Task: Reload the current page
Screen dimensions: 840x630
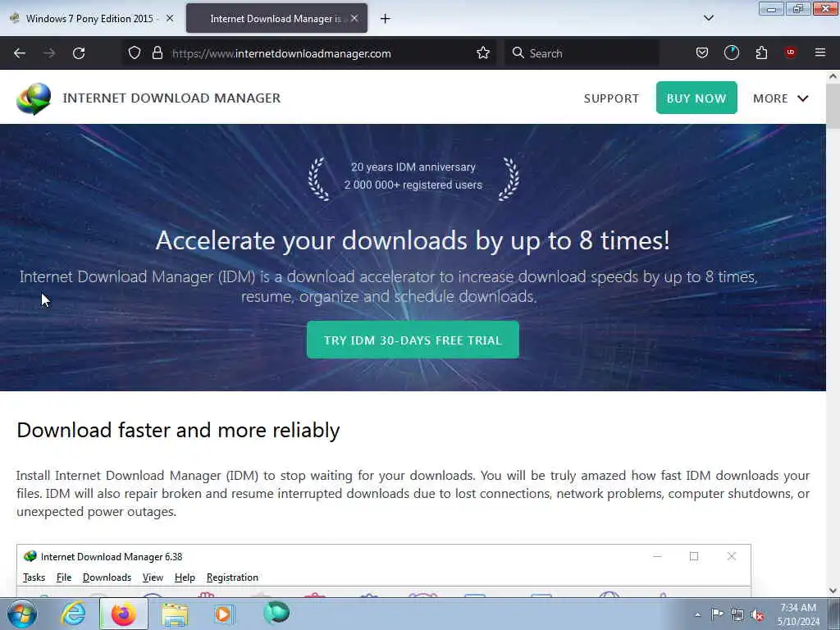Action: [79, 53]
